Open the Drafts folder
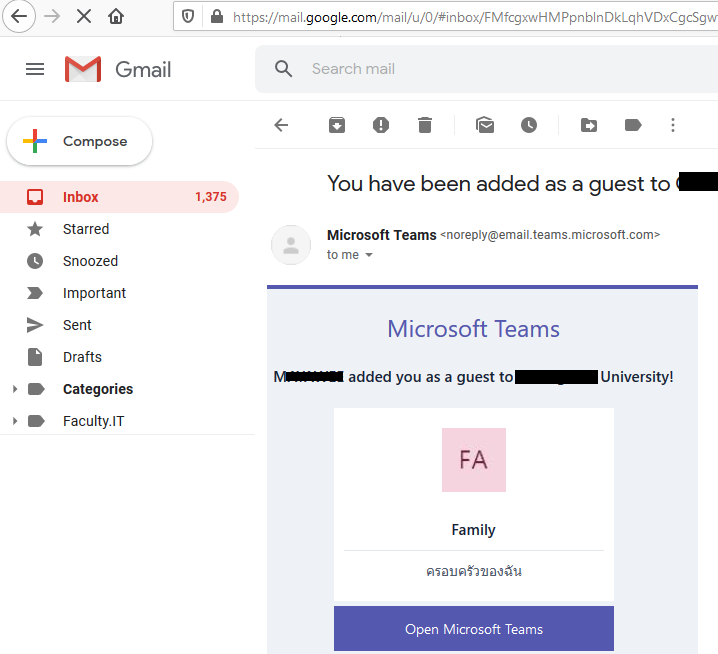The height and width of the screenshot is (654, 718). (82, 357)
